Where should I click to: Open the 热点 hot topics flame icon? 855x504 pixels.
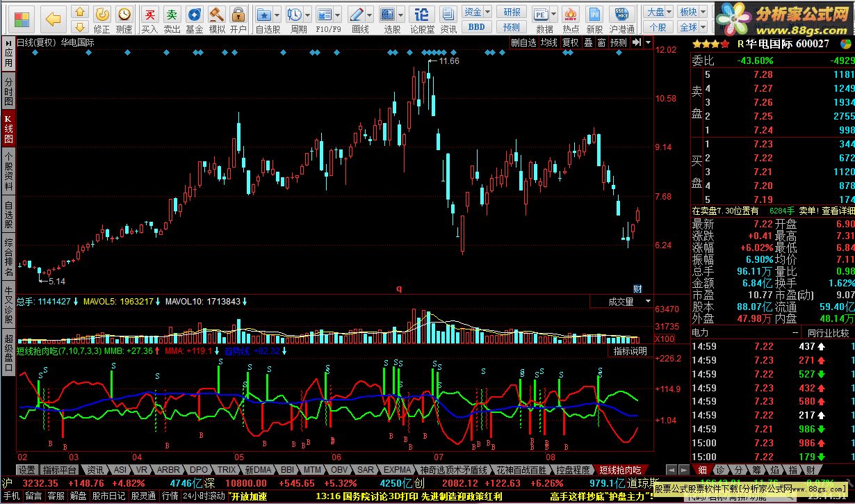tap(571, 14)
